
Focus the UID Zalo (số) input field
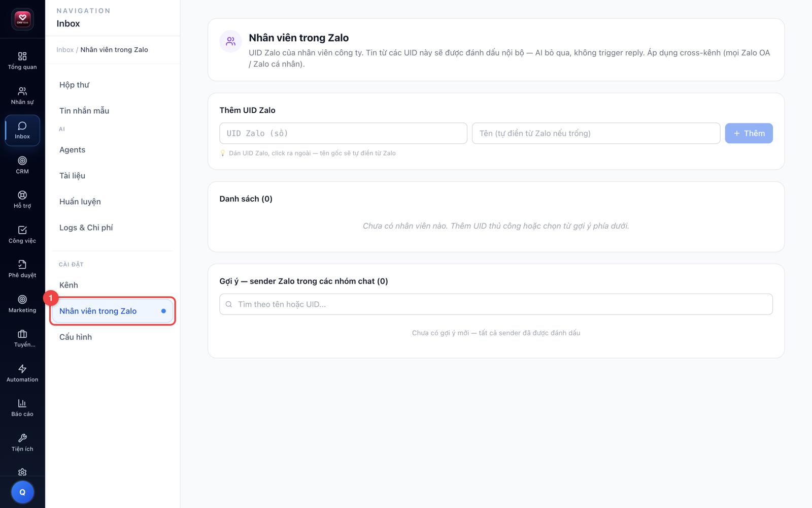click(x=343, y=133)
